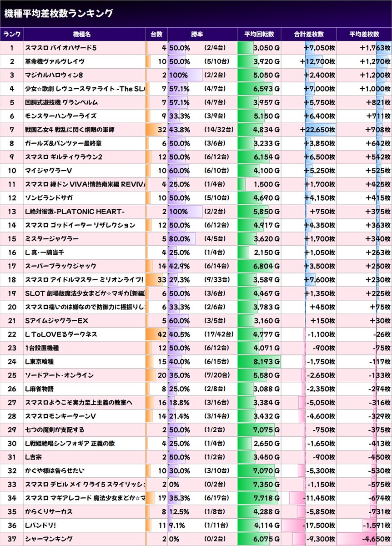Select average difference -4,650枚
Viewport: 392px width, 546px height.
pyautogui.click(x=376, y=539)
